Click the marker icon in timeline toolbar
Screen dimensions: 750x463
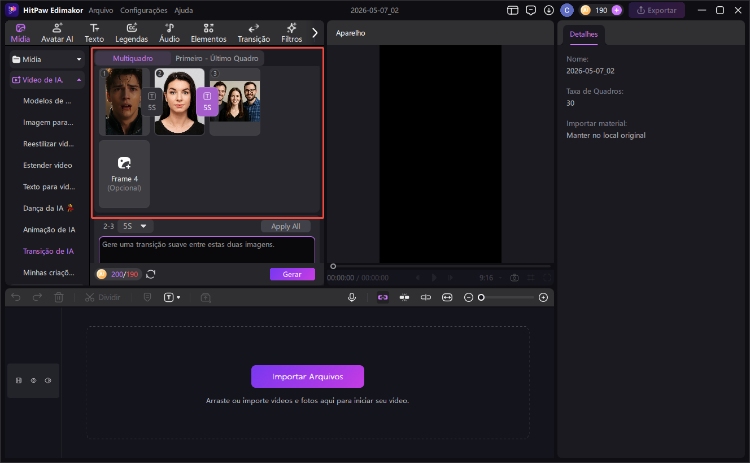point(147,298)
